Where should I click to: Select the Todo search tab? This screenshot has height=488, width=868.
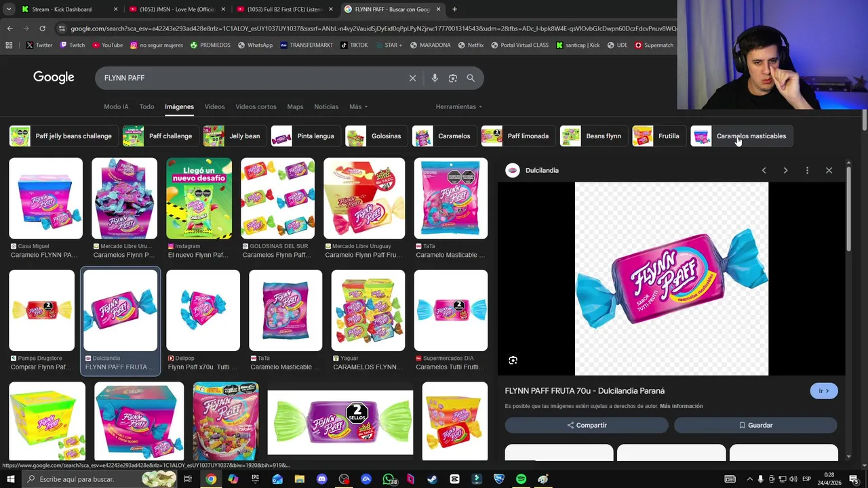tap(146, 106)
